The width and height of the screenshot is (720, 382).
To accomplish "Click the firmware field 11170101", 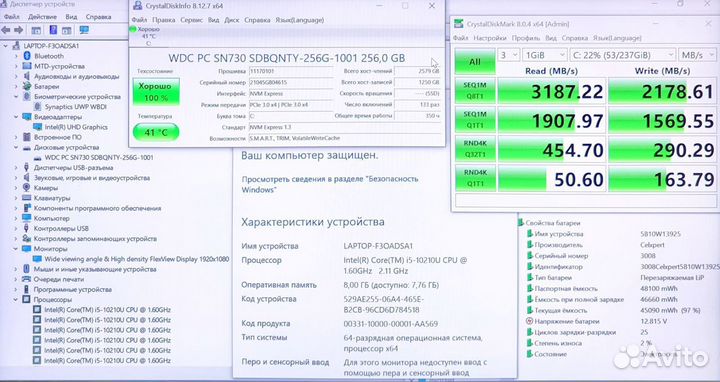I will tap(291, 72).
